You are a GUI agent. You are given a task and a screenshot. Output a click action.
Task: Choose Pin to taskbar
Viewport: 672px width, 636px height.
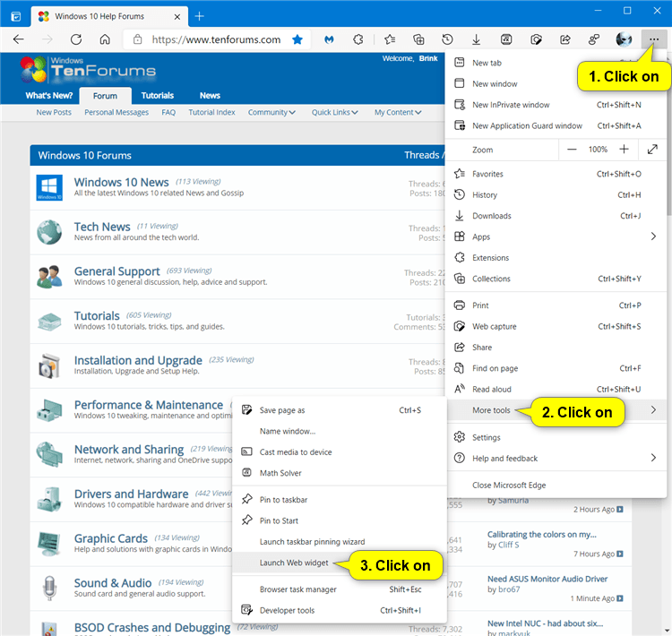point(340,500)
